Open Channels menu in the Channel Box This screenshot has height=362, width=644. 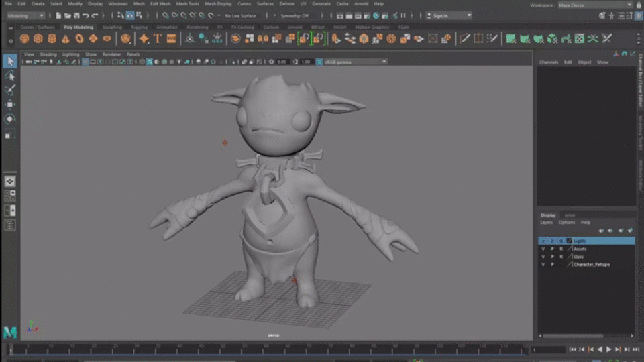549,62
